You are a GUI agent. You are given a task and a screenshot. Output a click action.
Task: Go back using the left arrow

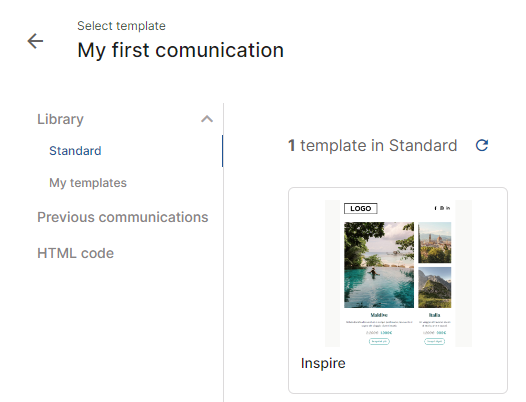coord(35,41)
